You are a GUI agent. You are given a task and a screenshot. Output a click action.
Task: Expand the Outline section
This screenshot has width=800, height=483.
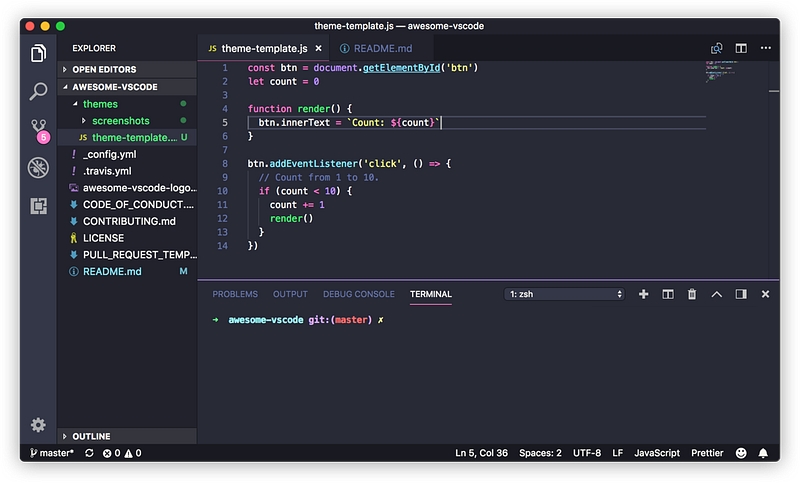91,436
